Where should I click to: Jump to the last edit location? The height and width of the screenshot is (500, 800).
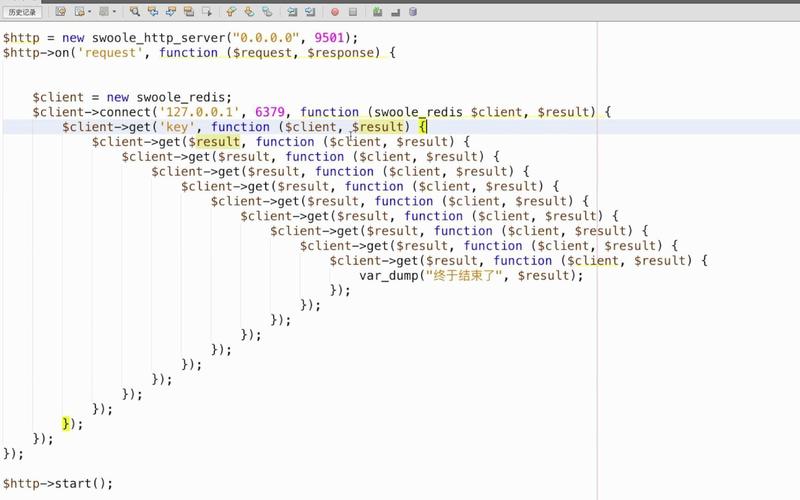tap(61, 12)
